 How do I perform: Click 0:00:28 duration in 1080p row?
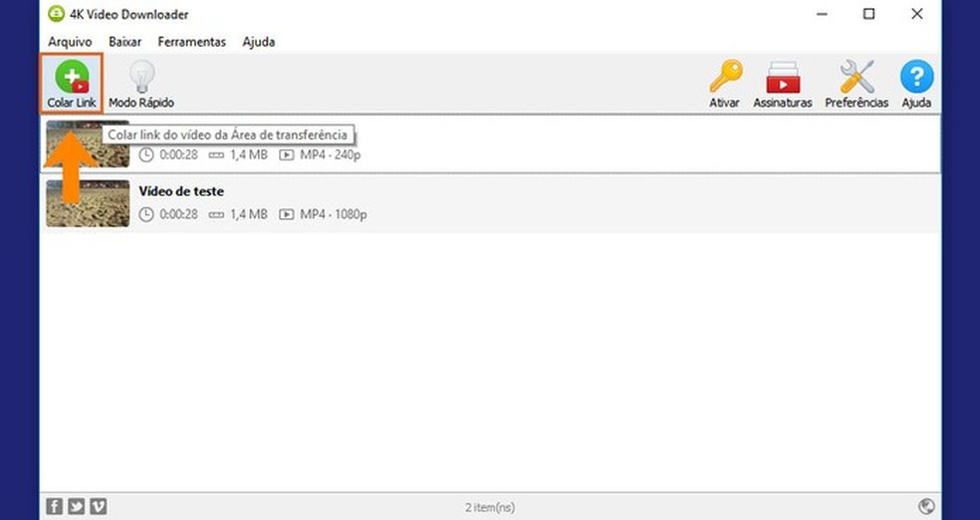tap(178, 214)
